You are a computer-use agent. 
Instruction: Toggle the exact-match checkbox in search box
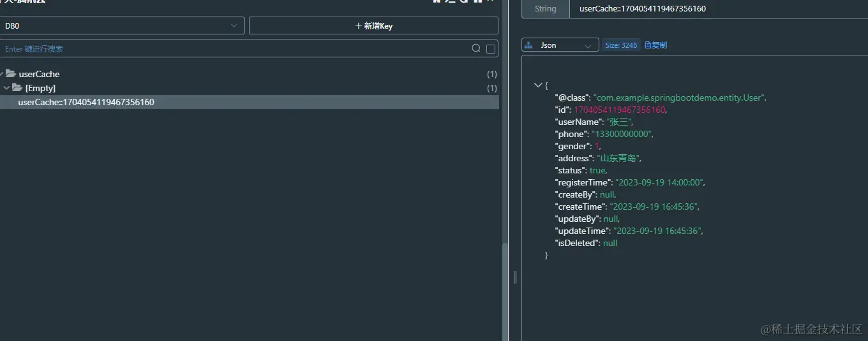click(491, 49)
